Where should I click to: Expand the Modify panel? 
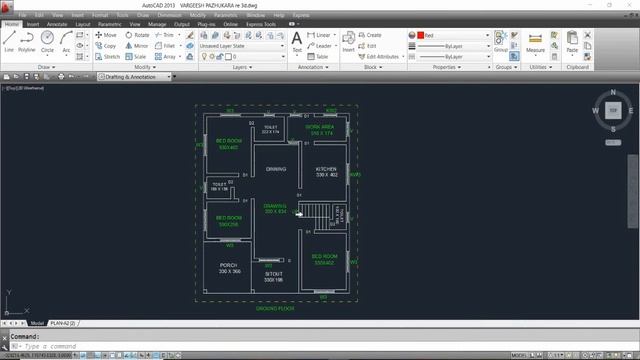point(145,67)
